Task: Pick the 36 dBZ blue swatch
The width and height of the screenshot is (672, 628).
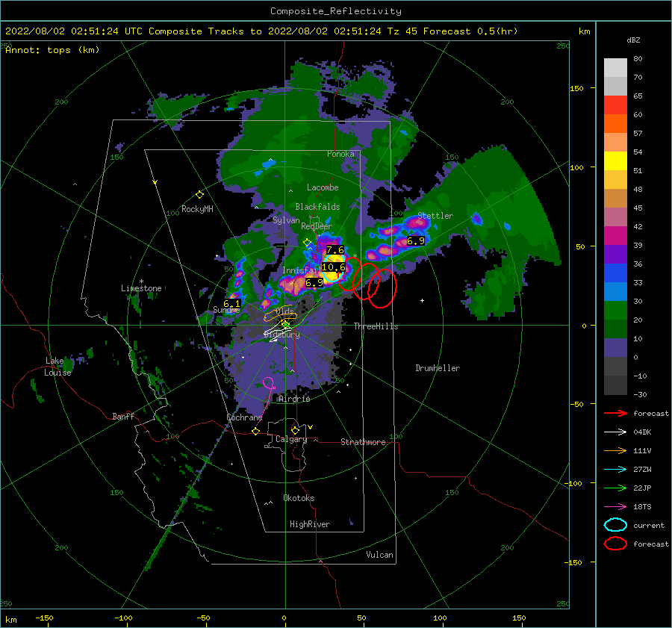Action: pos(615,273)
